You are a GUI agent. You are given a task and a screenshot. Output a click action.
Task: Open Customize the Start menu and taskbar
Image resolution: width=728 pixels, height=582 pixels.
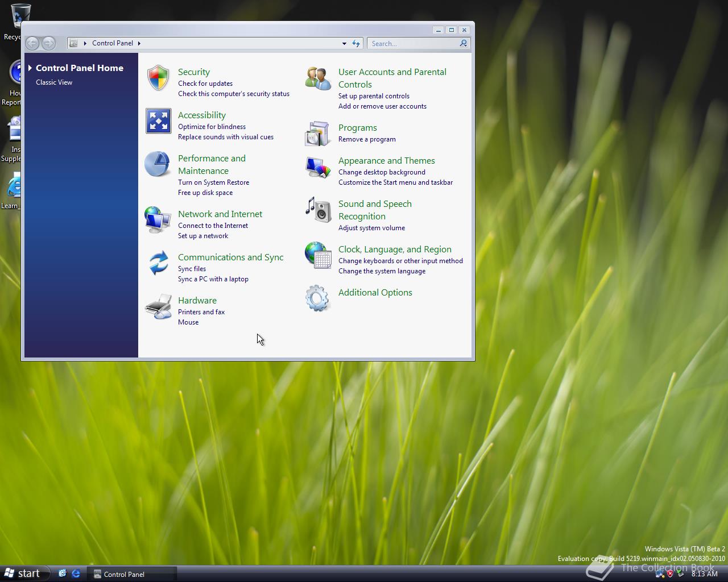[396, 182]
